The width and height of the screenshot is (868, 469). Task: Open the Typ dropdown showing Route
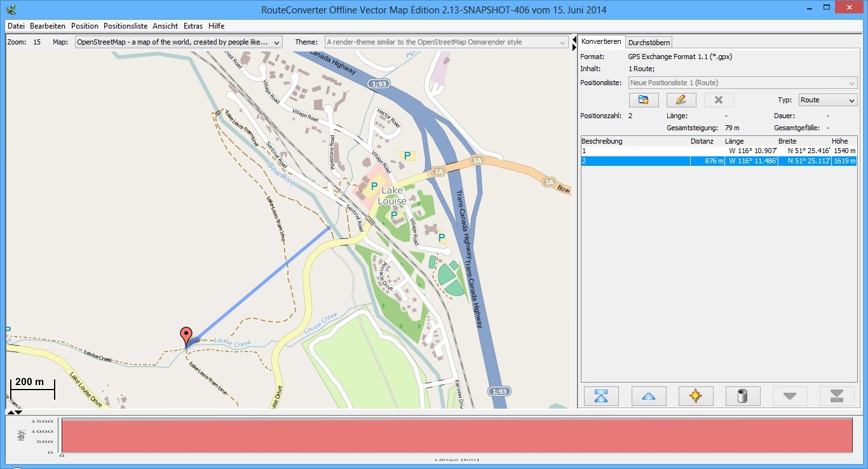pos(827,100)
